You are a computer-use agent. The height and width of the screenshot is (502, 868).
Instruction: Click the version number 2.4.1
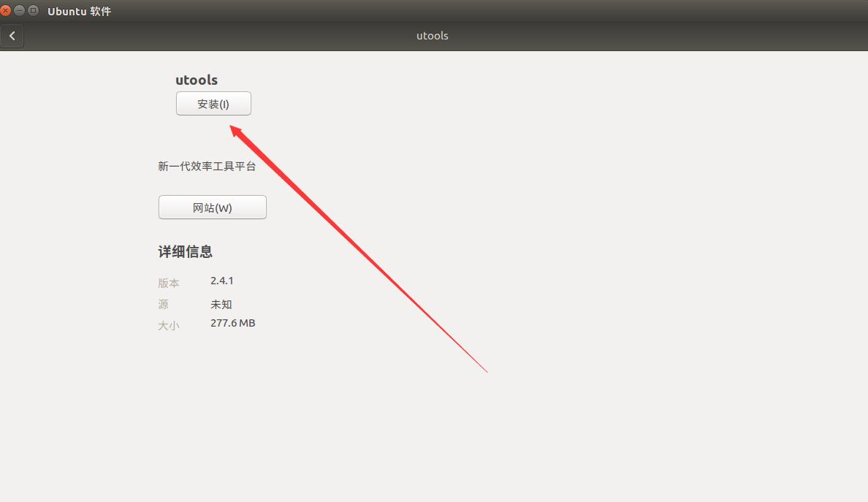220,281
